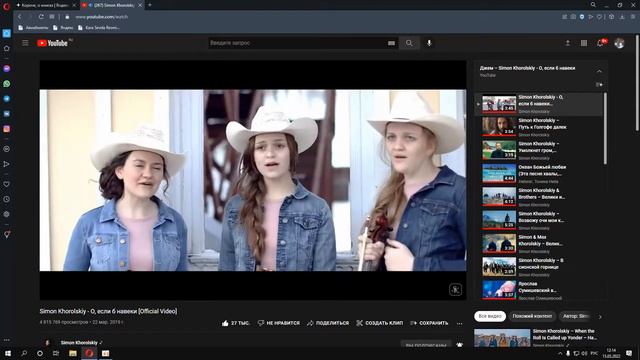Viewport: 640px width, 360px height.
Task: Open WhatsApp in Opera sidebar
Action: pos(7,84)
